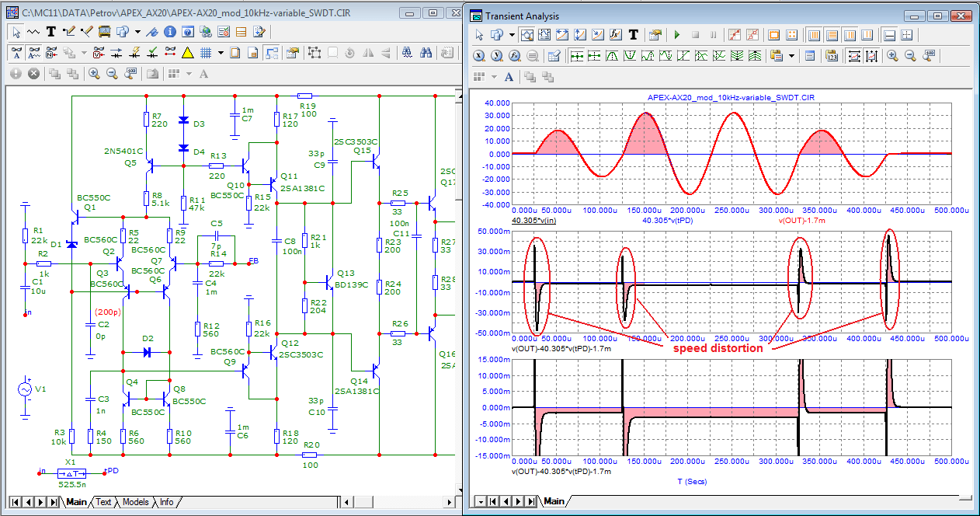Viewport: 980px width, 516px height.
Task: Open dropdown arrow next to grid icon
Action: (221, 53)
